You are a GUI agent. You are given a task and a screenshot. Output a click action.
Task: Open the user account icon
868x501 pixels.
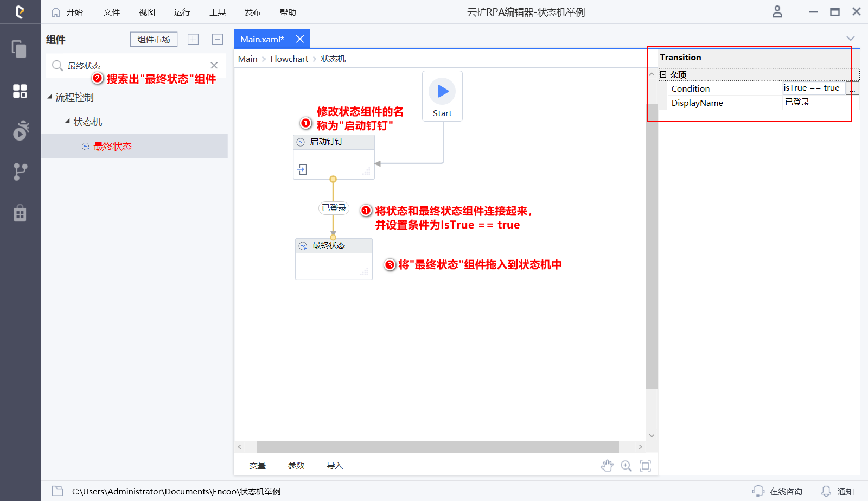(x=777, y=12)
